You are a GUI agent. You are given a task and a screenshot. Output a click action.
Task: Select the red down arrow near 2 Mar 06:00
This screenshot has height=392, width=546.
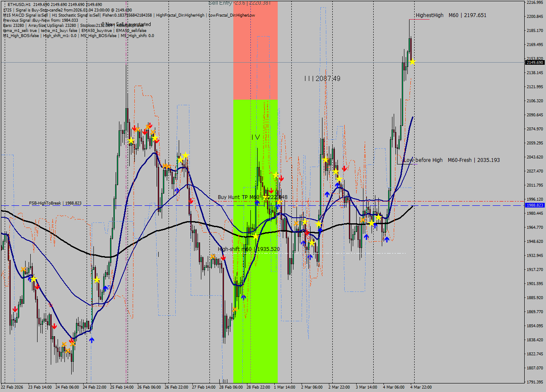pyautogui.click(x=306, y=232)
